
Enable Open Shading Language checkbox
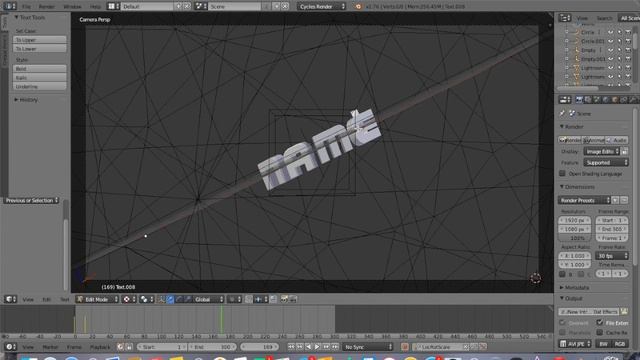[x=562, y=173]
